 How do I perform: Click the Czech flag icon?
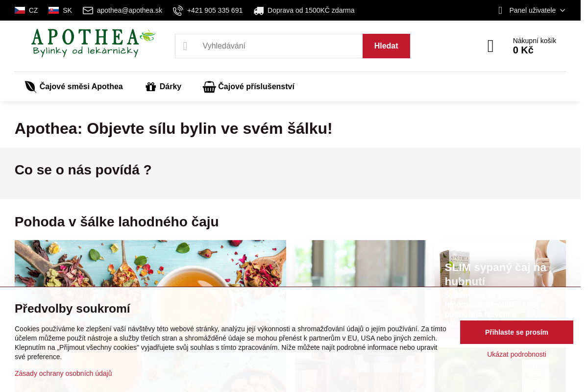pos(20,10)
